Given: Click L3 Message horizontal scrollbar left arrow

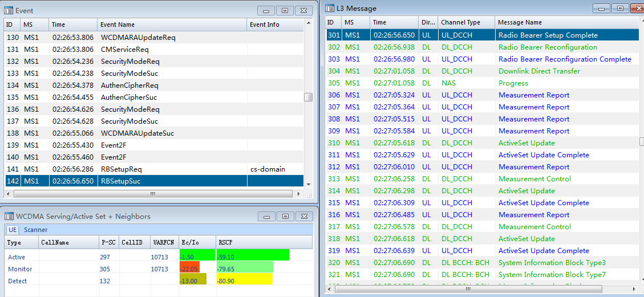Looking at the screenshot, I should pos(329,289).
